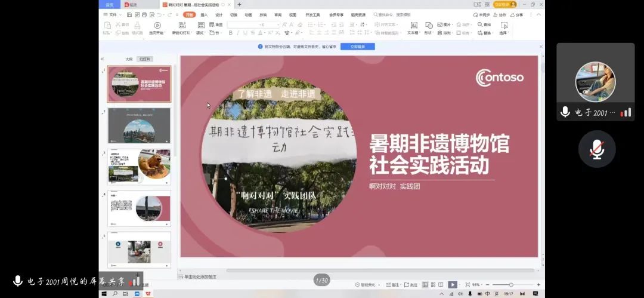644x298 pixels.
Task: Click the Save icon in quick access toolbar
Action: 129,14
